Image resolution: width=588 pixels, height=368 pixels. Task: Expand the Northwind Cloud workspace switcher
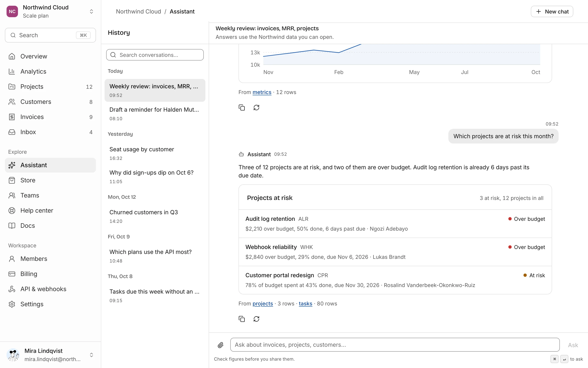pyautogui.click(x=91, y=11)
